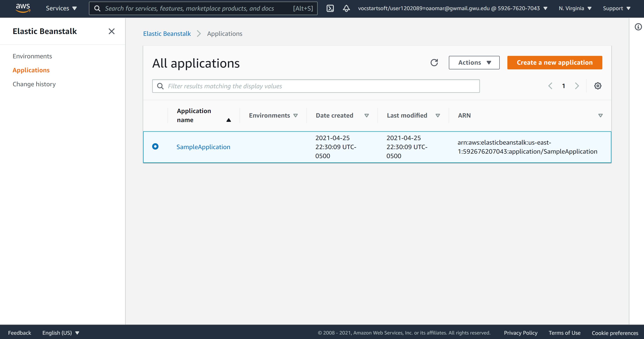
Task: Launch the CloudShell terminal icon
Action: [x=330, y=9]
